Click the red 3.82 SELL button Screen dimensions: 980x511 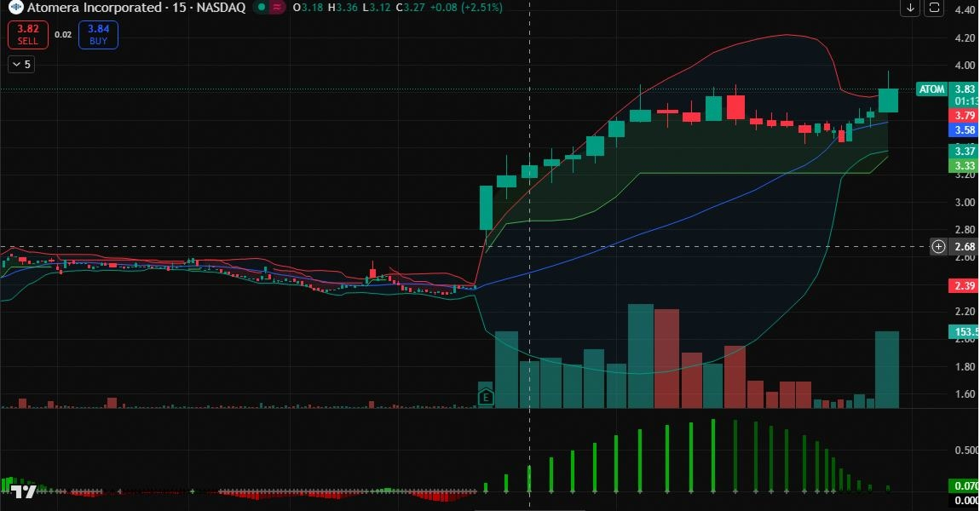[27, 34]
